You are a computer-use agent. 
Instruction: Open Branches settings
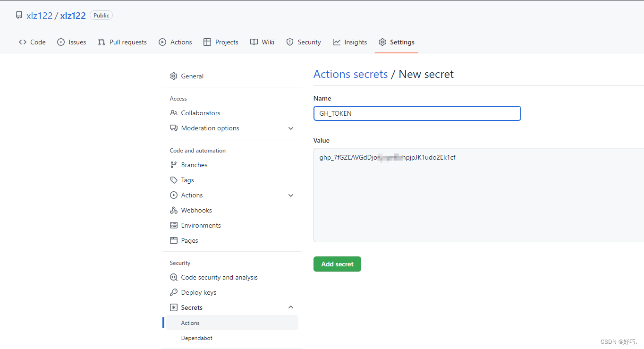click(232, 165)
